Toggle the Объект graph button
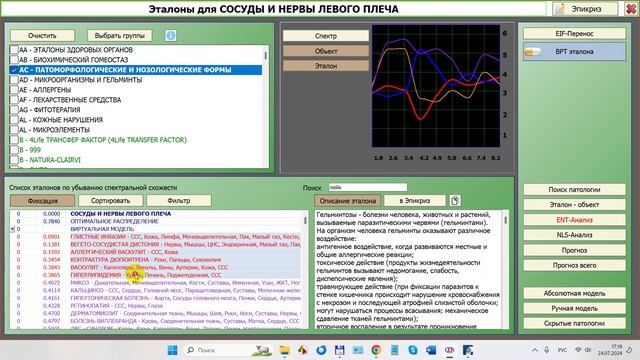 pos(326,51)
